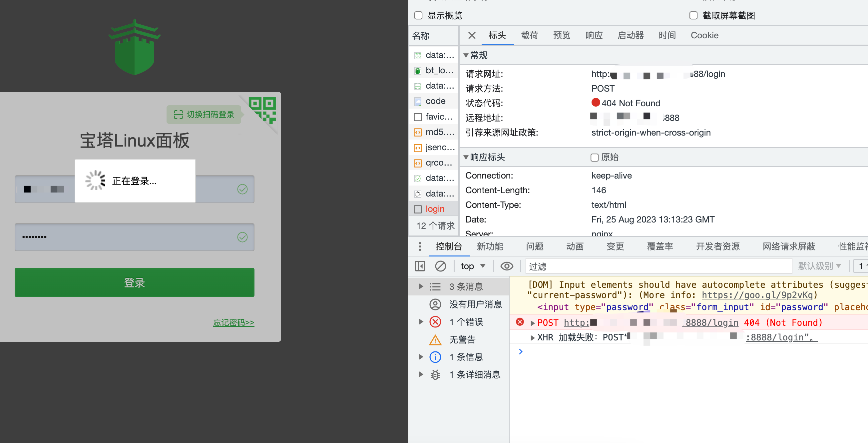Click the md5 script file icon
Screen dimensions: 868x443
pyautogui.click(x=418, y=132)
